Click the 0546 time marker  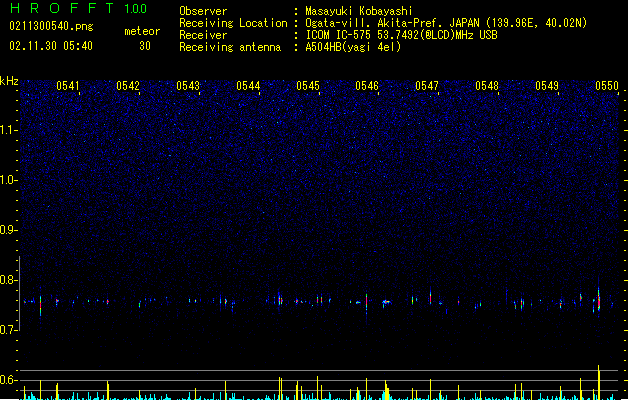click(367, 85)
